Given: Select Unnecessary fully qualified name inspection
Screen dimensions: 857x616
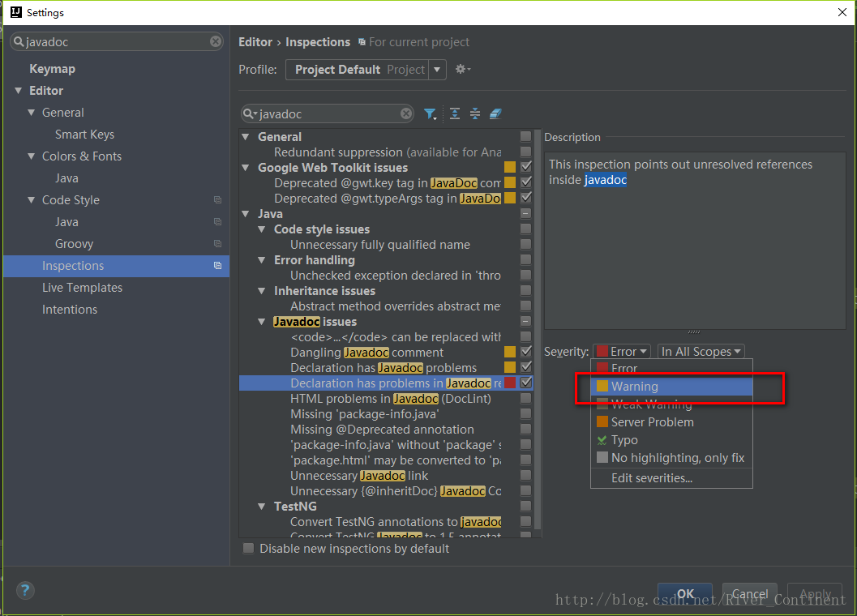Looking at the screenshot, I should click(380, 244).
